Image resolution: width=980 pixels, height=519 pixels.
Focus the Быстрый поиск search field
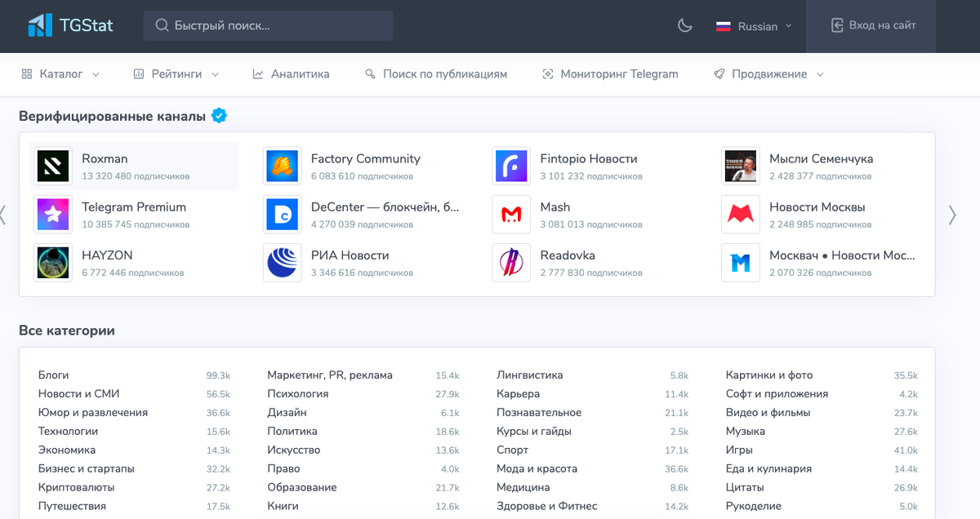coord(268,25)
